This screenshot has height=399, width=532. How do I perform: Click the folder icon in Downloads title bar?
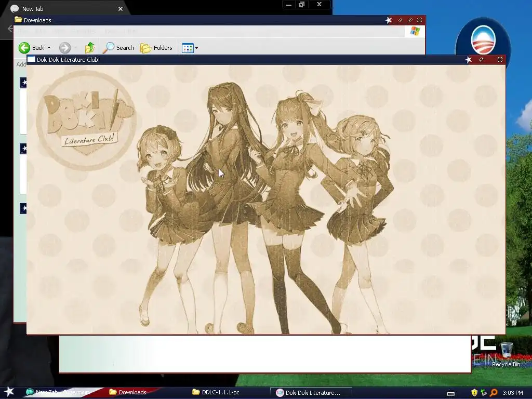tap(18, 20)
